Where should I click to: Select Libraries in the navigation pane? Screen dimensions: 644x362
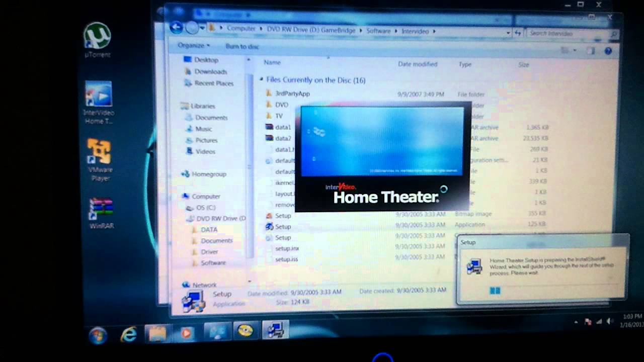[x=198, y=106]
